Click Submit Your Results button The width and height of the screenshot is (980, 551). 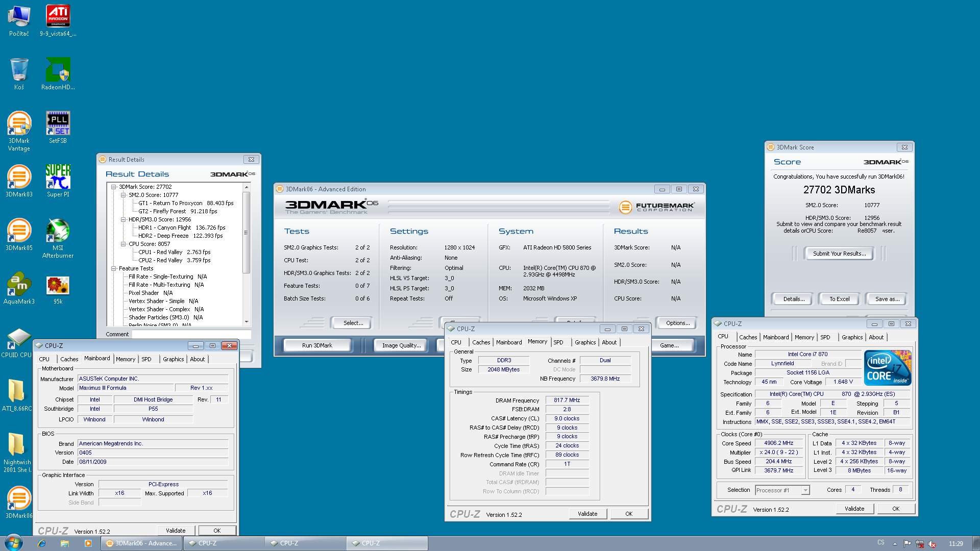(x=839, y=254)
